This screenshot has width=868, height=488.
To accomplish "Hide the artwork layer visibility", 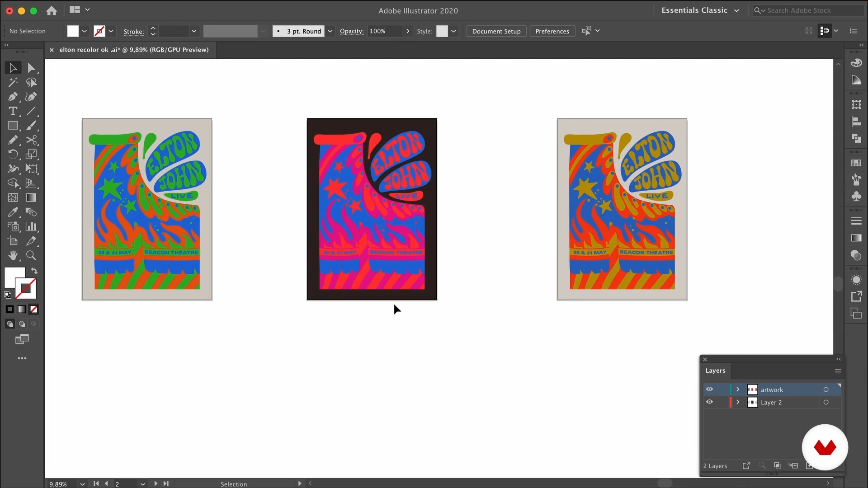I will (x=709, y=389).
